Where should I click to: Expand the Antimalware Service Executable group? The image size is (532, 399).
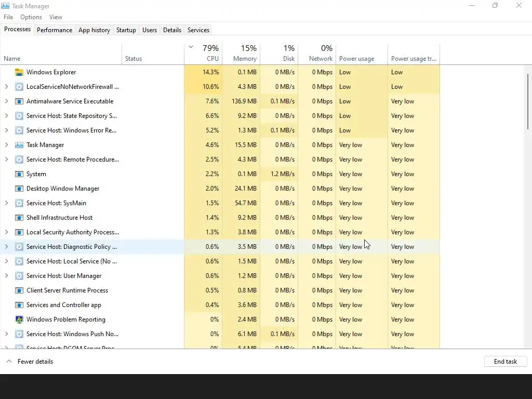tap(6, 101)
